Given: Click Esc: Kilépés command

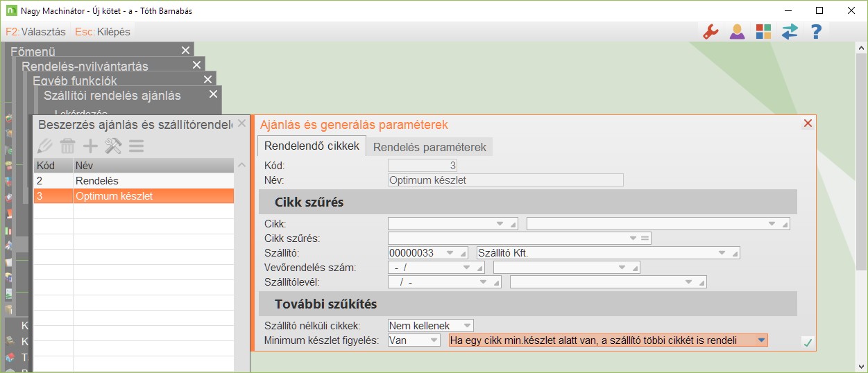Looking at the screenshot, I should (x=102, y=32).
